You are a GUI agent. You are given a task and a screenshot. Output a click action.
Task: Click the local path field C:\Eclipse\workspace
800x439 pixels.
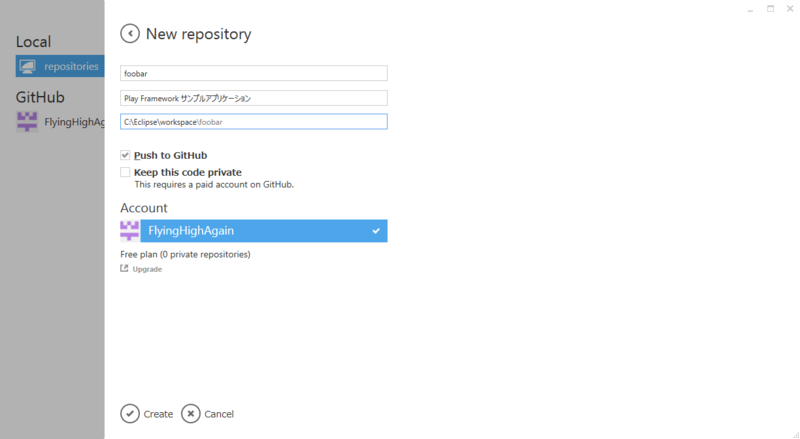click(x=254, y=121)
